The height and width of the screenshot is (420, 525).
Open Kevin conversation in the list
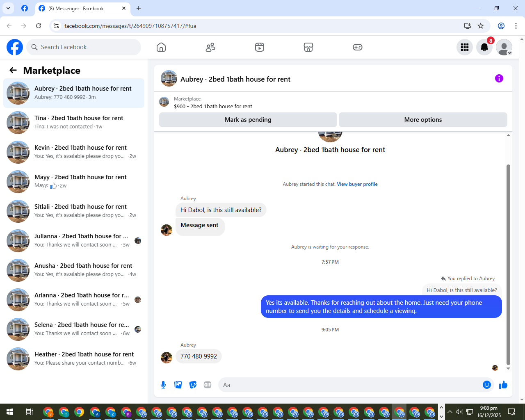[74, 152]
